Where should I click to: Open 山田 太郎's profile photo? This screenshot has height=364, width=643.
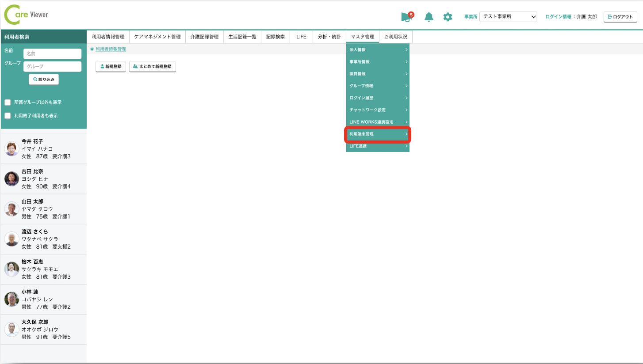click(x=11, y=210)
